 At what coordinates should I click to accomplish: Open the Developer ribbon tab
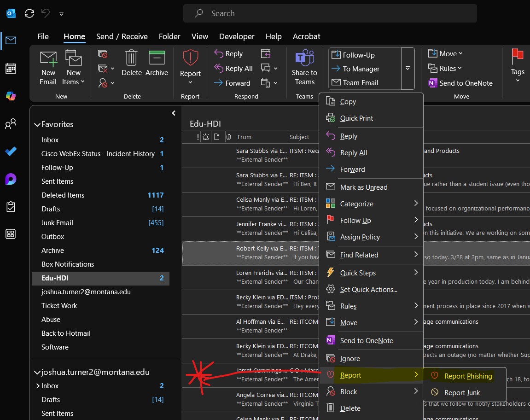click(237, 36)
